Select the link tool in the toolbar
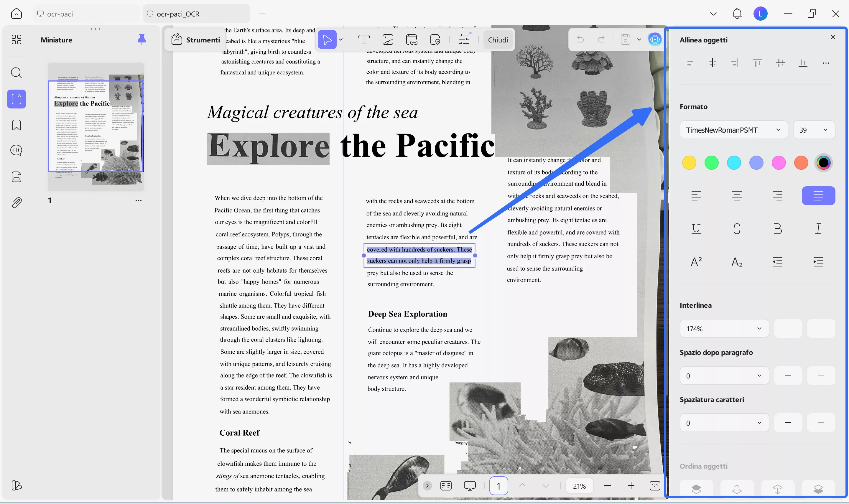 point(412,39)
